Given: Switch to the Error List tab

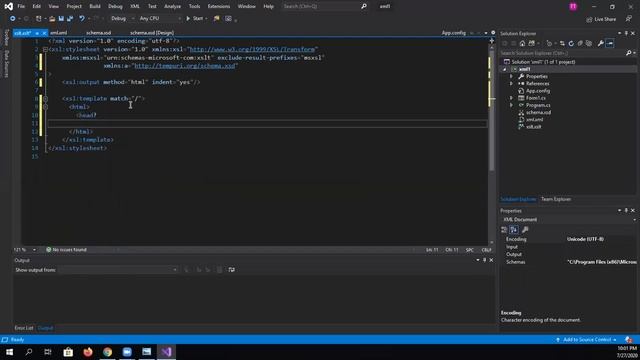Looking at the screenshot, I should [24, 328].
